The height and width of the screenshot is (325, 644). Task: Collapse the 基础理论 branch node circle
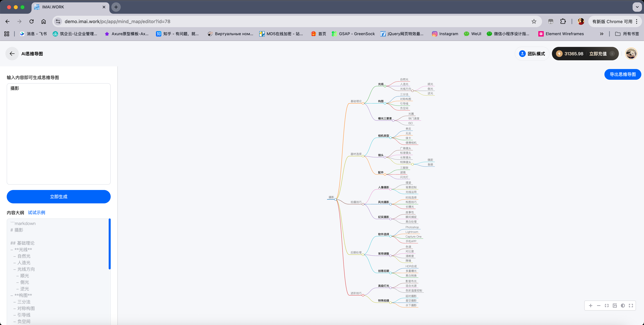click(x=363, y=103)
